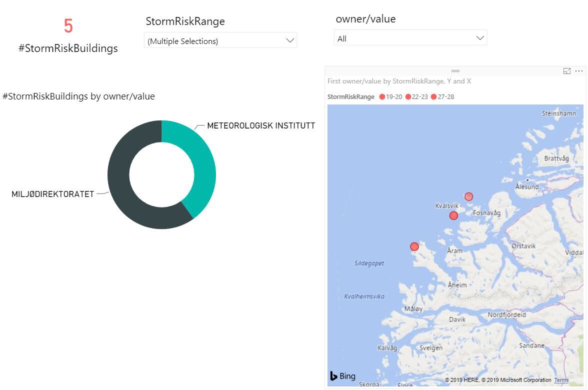Select the 22-23 legend red dot
Image resolution: width=588 pixels, height=390 pixels.
click(x=408, y=97)
